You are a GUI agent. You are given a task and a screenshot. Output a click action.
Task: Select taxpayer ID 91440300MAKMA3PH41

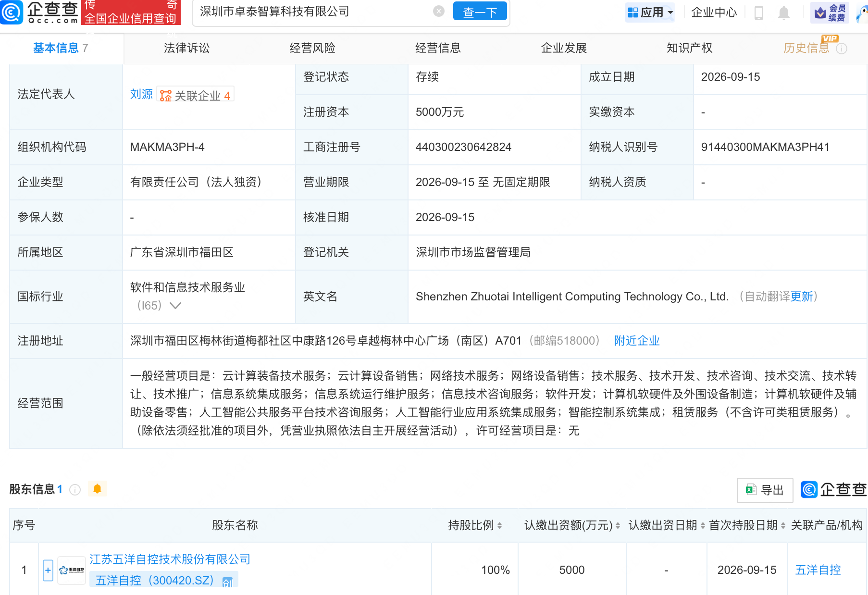[765, 147]
